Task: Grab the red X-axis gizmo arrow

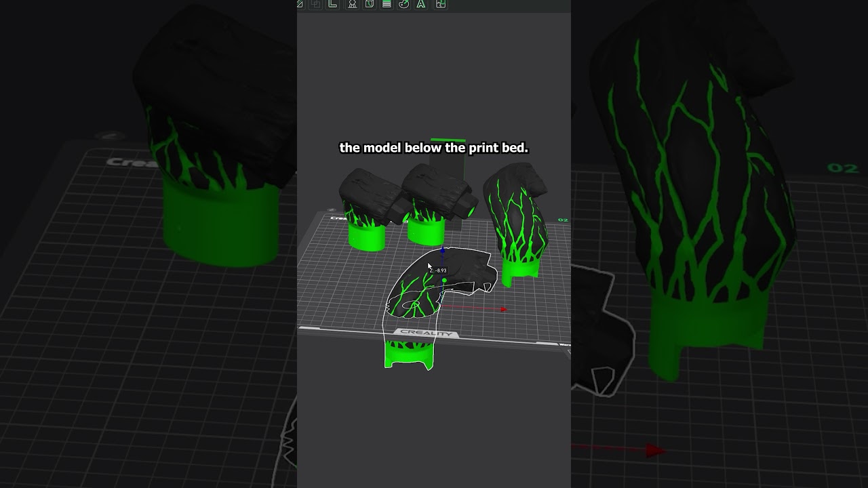Action: pyautogui.click(x=503, y=310)
